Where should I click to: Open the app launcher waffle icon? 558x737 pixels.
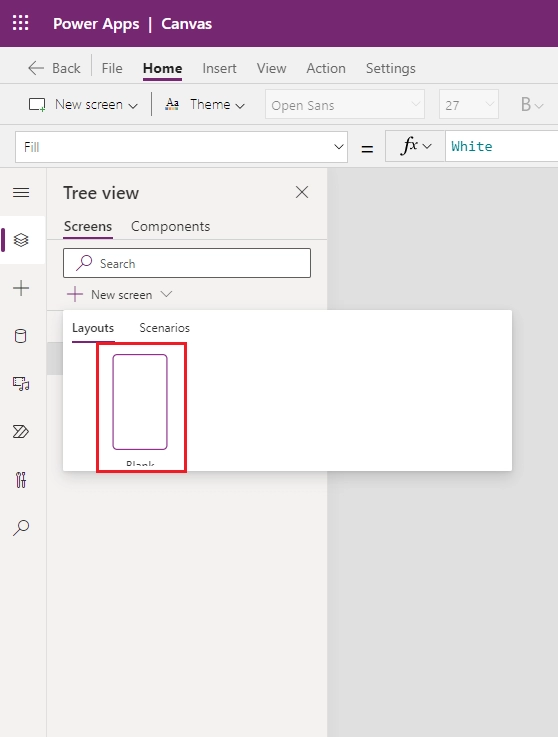coord(20,23)
